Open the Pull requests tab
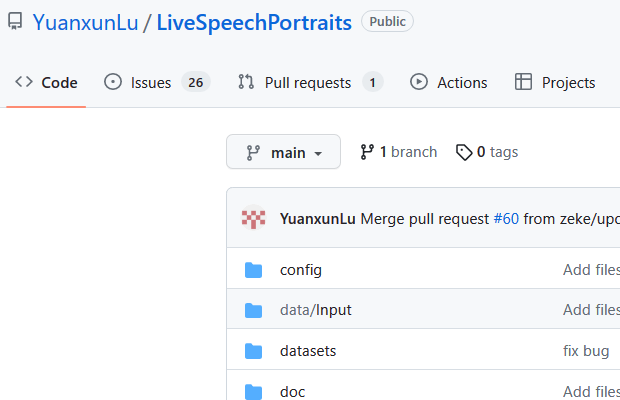Image resolution: width=620 pixels, height=400 pixels. pyautogui.click(x=310, y=83)
